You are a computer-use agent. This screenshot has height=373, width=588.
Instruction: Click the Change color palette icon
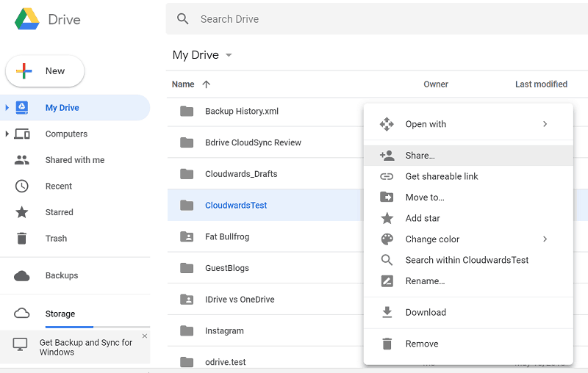tap(387, 239)
